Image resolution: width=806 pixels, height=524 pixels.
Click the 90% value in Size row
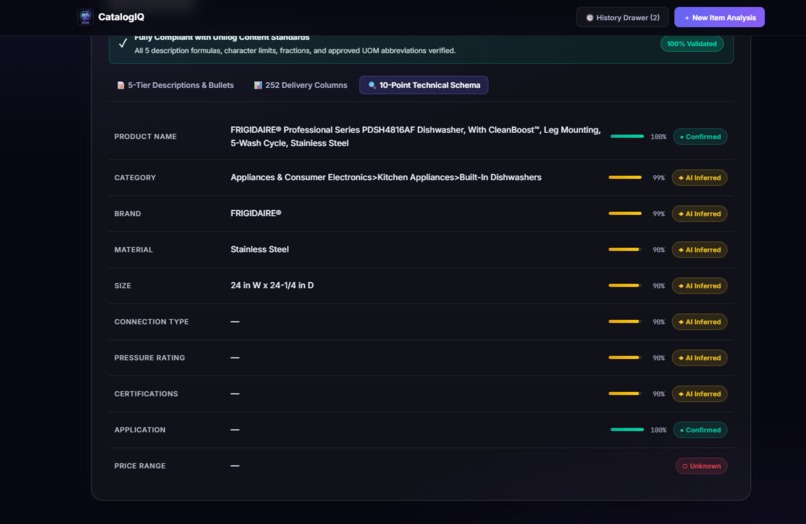click(658, 286)
